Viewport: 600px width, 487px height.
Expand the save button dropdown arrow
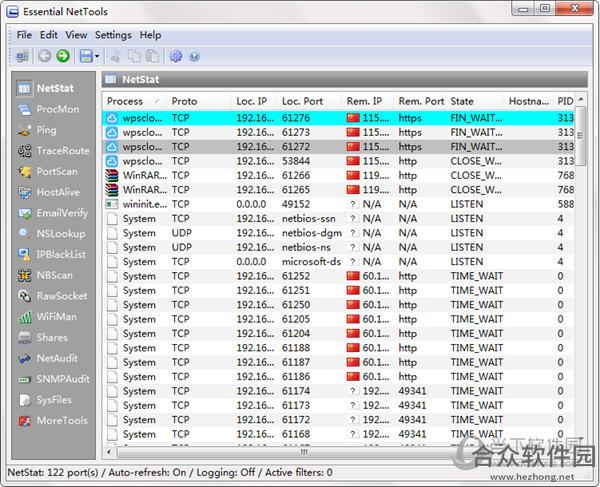coord(97,56)
